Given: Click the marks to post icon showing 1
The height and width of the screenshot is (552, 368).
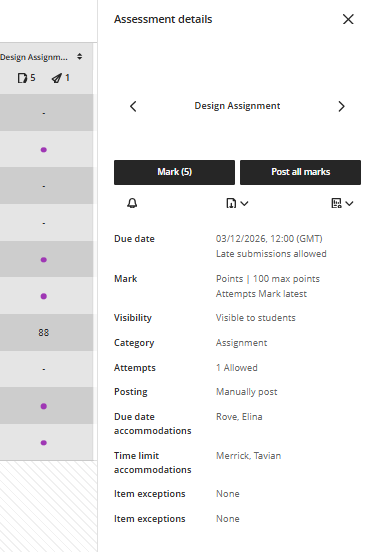Looking at the screenshot, I should point(61,78).
